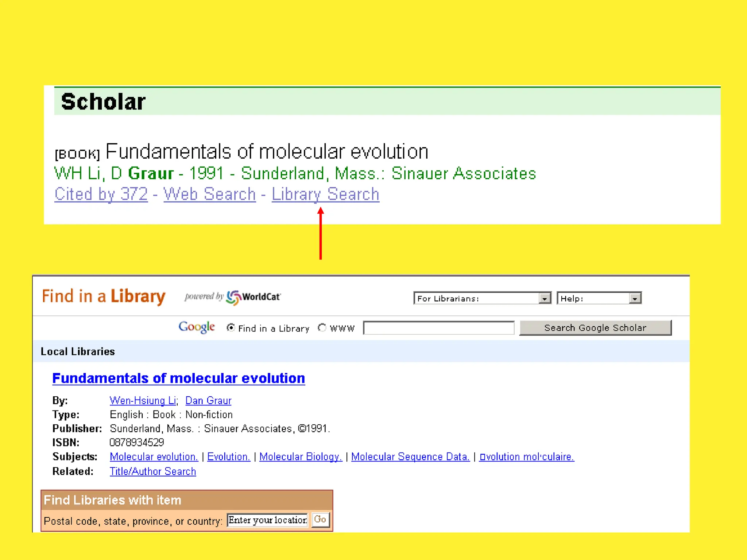The width and height of the screenshot is (747, 560).
Task: Click the Title/Author Search related link
Action: 153,471
